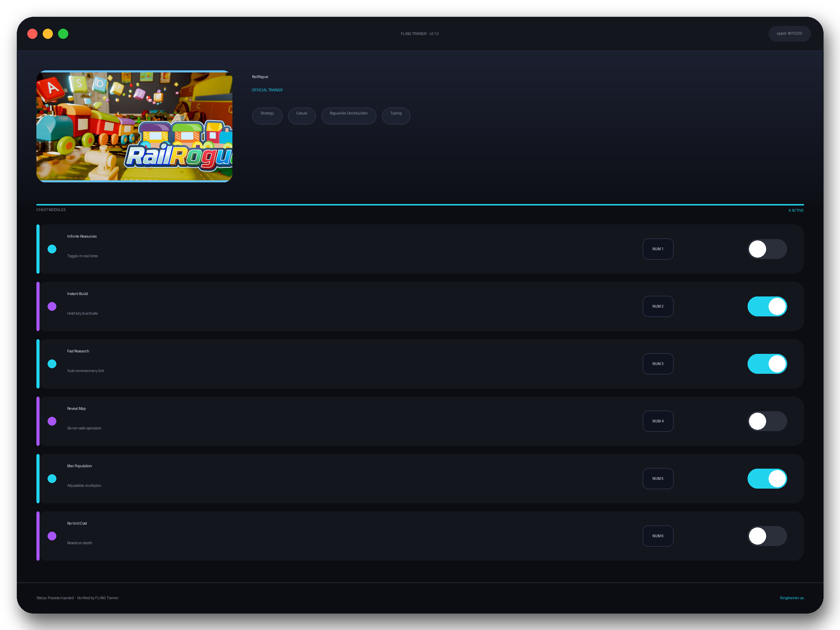
Task: Click the Infinite Resources label
Action: 82,236
